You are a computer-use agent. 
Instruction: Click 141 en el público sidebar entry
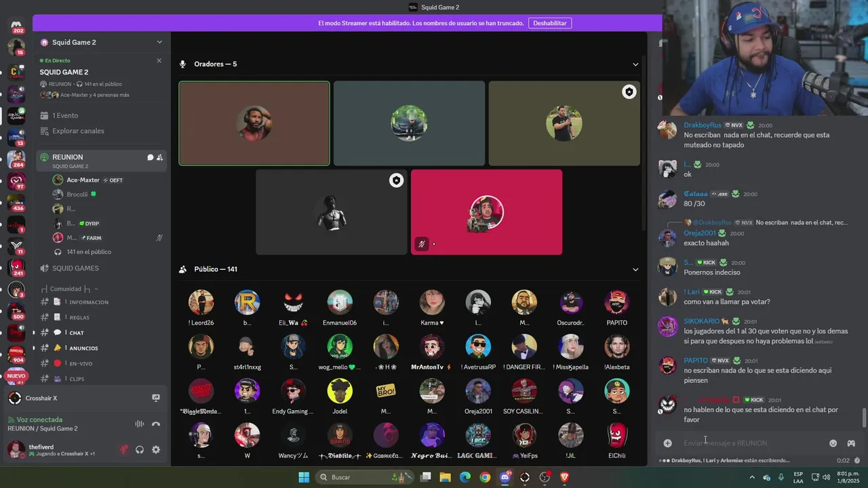coord(88,252)
